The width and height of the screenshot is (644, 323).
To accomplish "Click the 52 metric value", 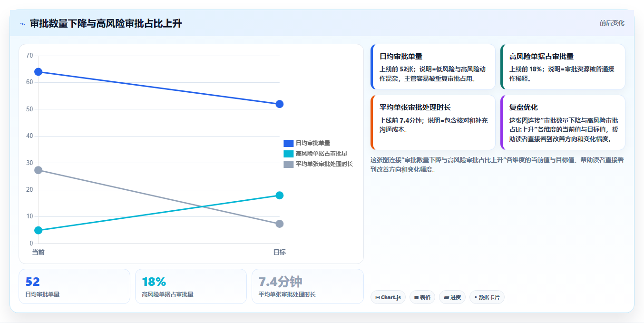I will tap(32, 282).
